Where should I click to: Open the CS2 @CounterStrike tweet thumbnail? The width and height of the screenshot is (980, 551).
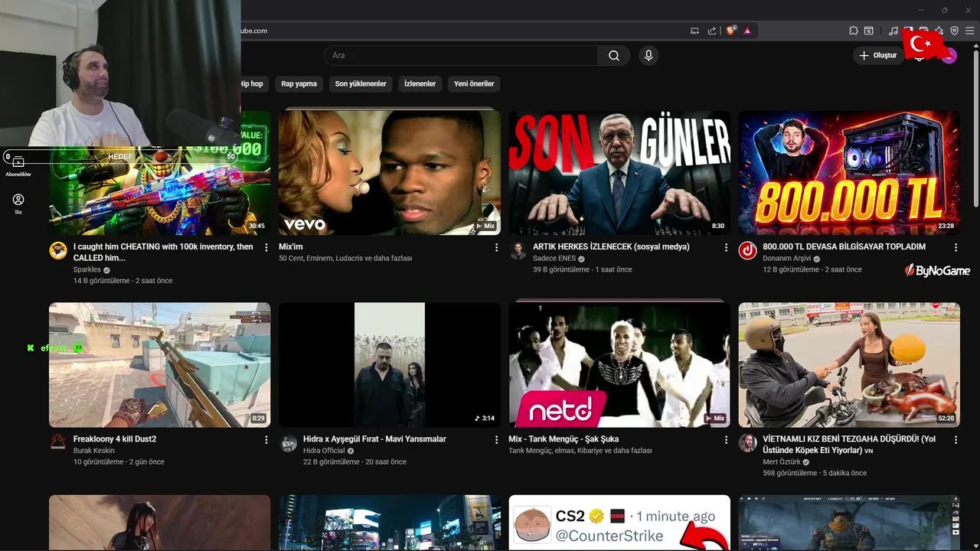619,523
